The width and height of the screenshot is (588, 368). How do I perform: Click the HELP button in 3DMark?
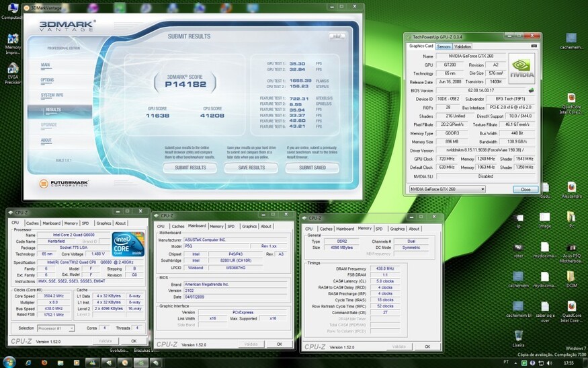(337, 36)
